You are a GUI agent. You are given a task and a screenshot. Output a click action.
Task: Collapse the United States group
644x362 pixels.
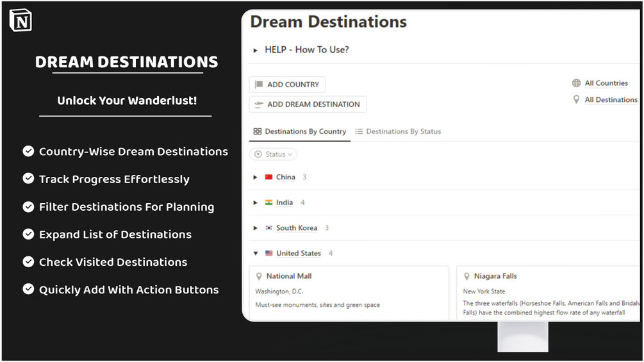click(x=256, y=254)
